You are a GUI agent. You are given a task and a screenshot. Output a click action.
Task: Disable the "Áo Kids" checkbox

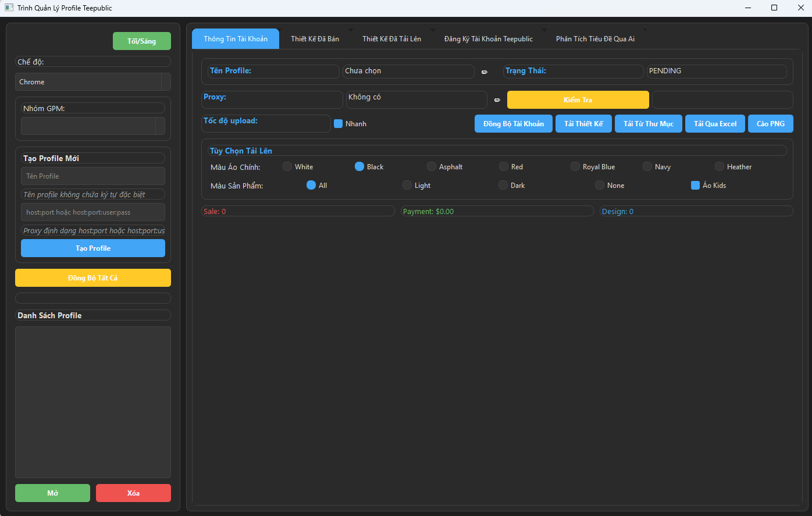(695, 185)
